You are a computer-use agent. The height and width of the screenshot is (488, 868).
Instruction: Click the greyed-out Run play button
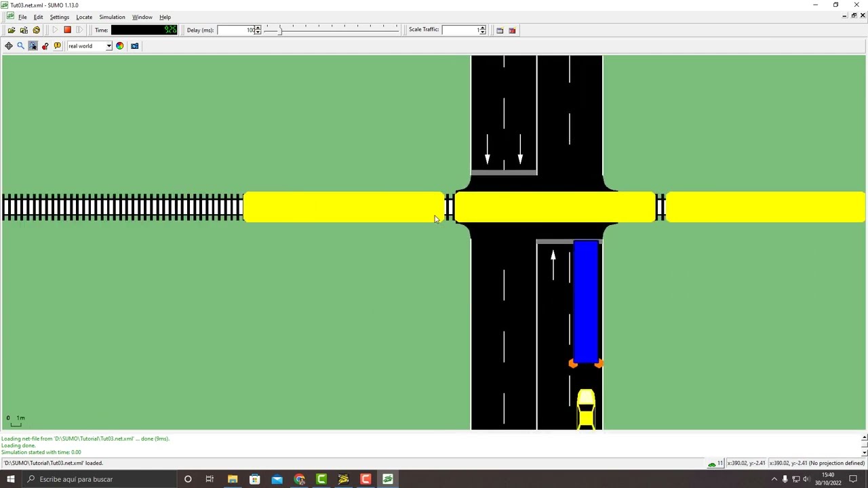[x=55, y=30]
